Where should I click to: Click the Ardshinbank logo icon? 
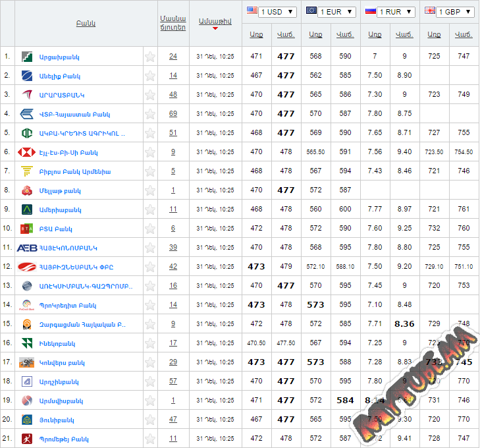(x=27, y=381)
